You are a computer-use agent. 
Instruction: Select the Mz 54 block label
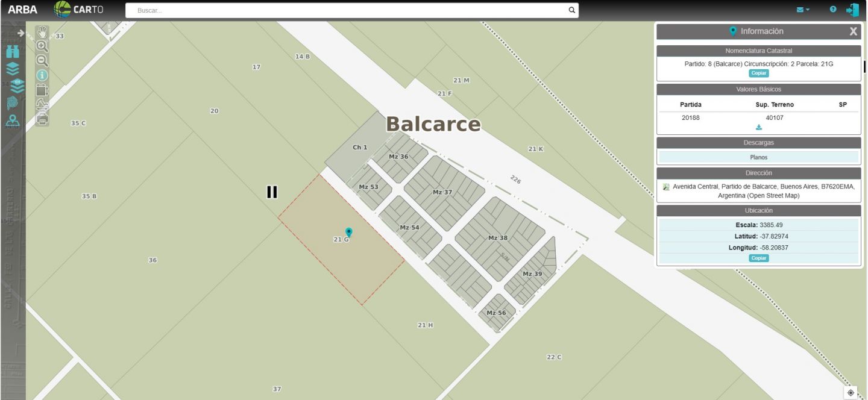409,228
